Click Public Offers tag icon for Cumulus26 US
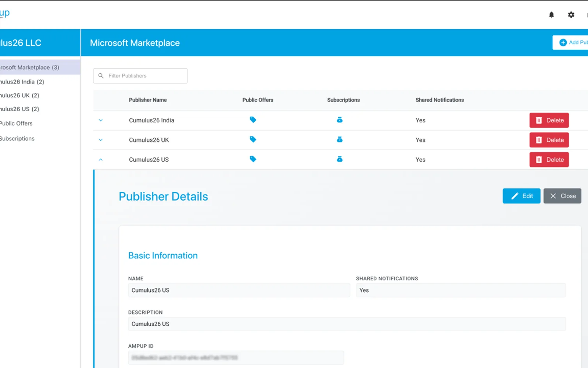This screenshot has height=368, width=588. (253, 159)
